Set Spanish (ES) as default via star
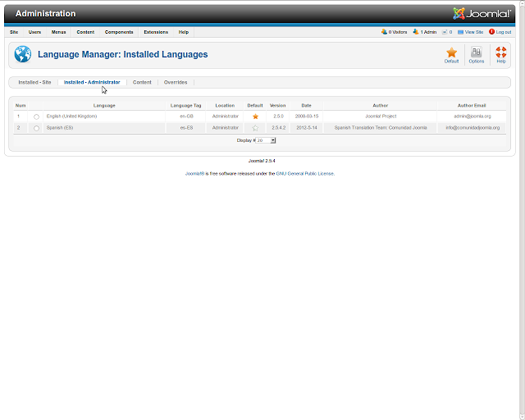525x420 pixels. point(255,128)
